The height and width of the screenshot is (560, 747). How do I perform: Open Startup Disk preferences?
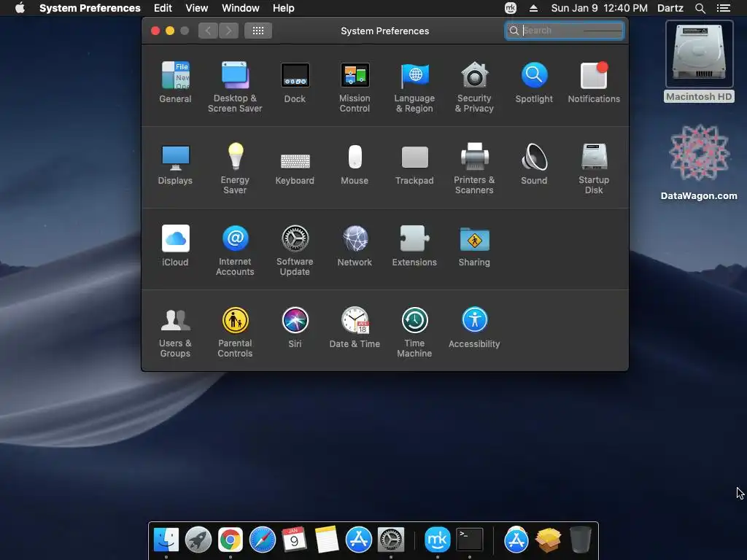tap(594, 168)
